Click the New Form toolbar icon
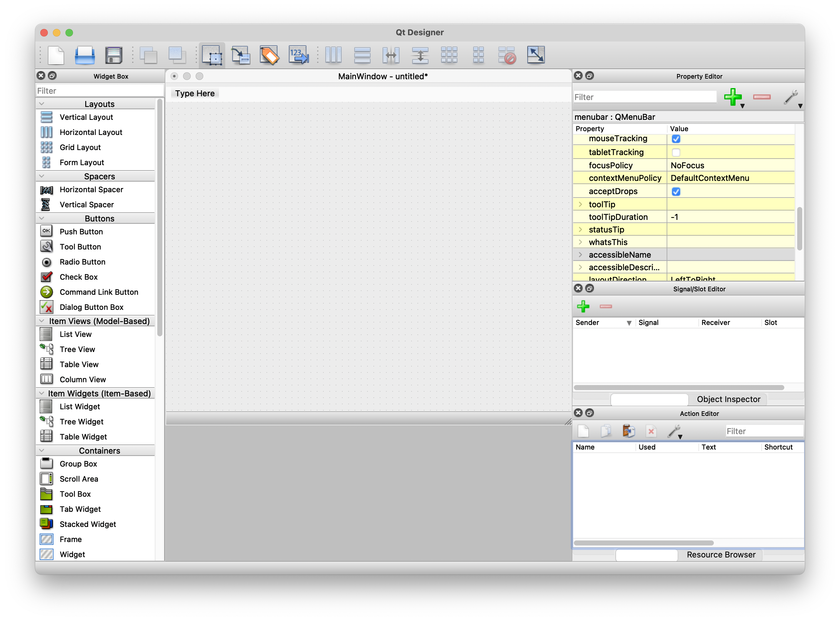This screenshot has width=840, height=621. 56,55
